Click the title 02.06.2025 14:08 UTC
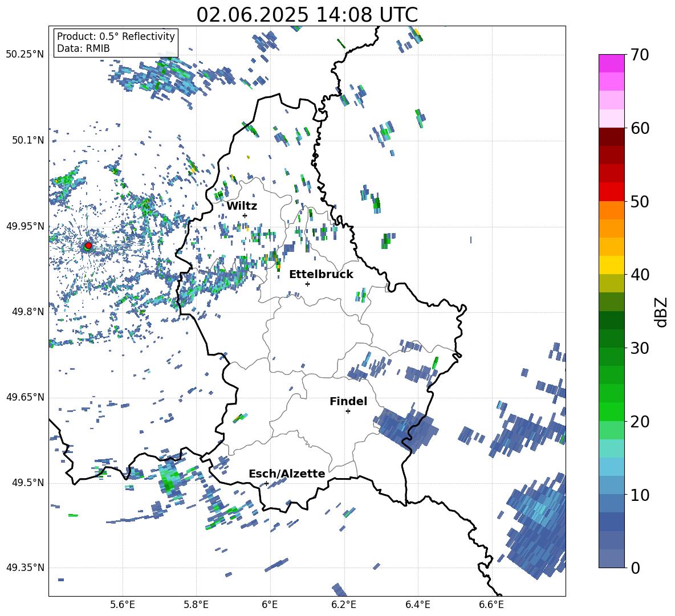675x616 pixels. click(307, 15)
